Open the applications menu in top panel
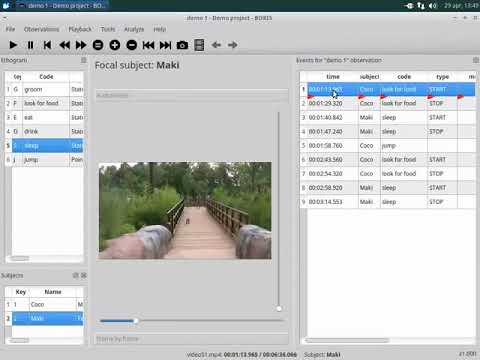 [6, 6]
